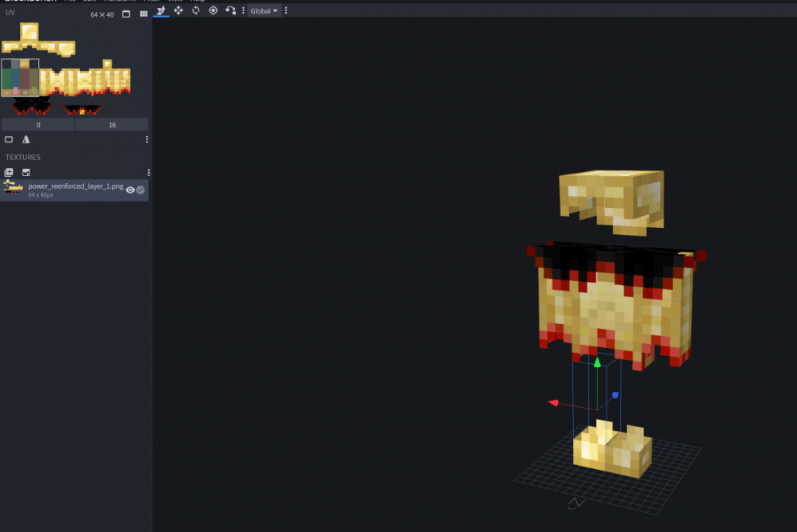
Task: Toggle visibility eye for power_reenforced_layer_1.png
Action: [x=130, y=190]
